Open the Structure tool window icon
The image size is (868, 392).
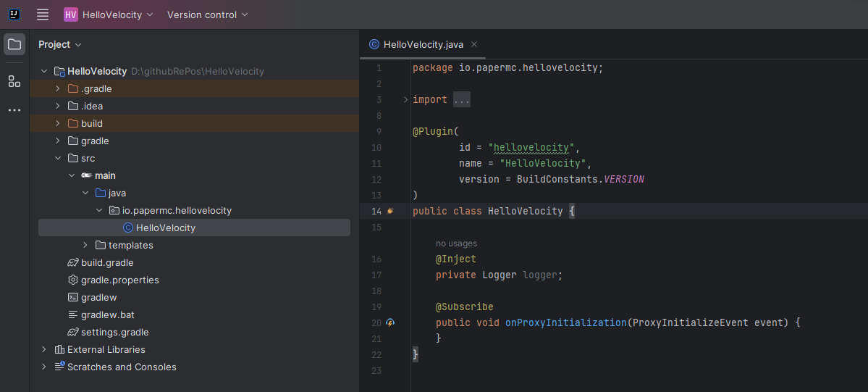[x=14, y=81]
